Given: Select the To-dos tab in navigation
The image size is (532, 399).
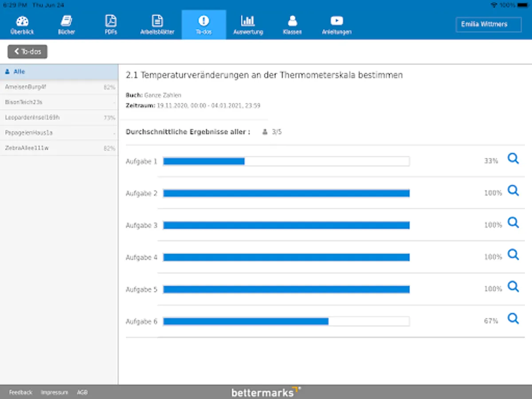Looking at the screenshot, I should point(203,25).
